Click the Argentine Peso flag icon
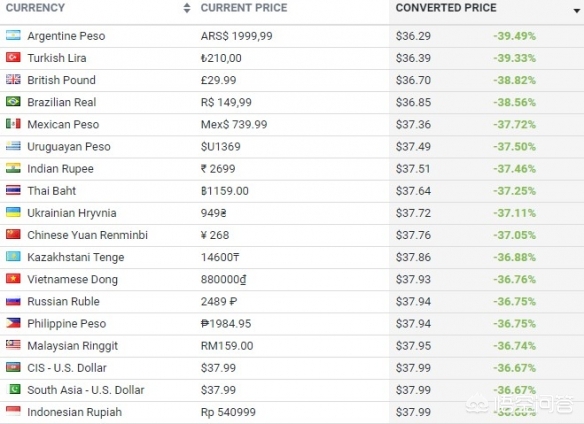Viewport: 584px width, 424px height. [x=13, y=35]
